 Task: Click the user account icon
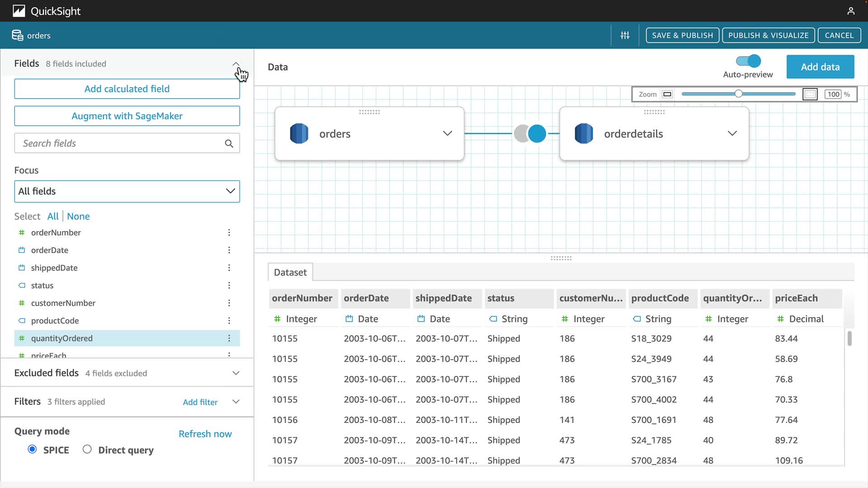(850, 11)
